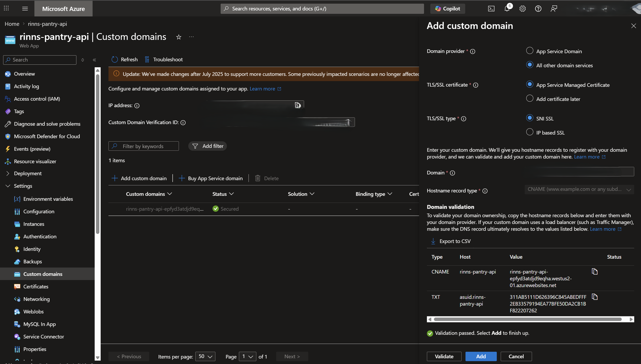Collapse the left sidebar with double chevron
Screen dimensions: 641x364
coord(94,60)
